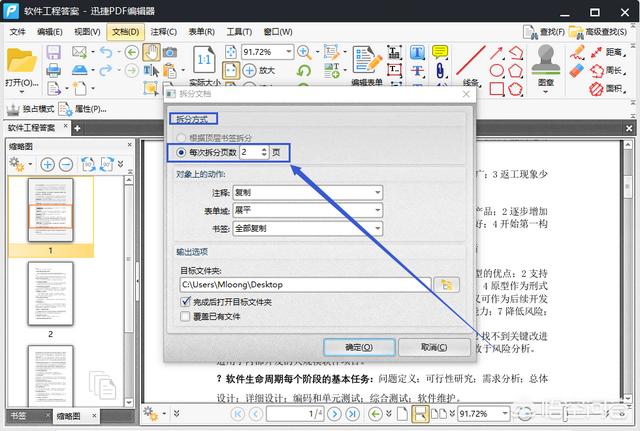Click the 确定(O) button
Viewport: 640px width, 431px height.
[358, 347]
